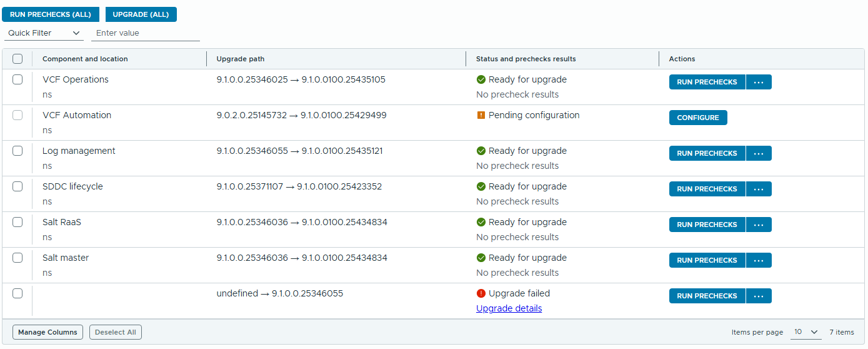Image resolution: width=868 pixels, height=349 pixels.
Task: Run prechecks for Salt master
Action: [707, 260]
